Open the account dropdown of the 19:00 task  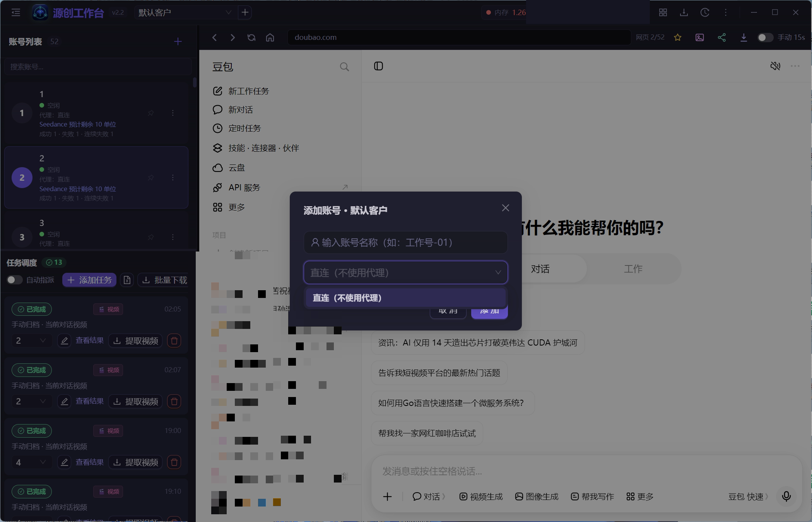click(x=31, y=462)
